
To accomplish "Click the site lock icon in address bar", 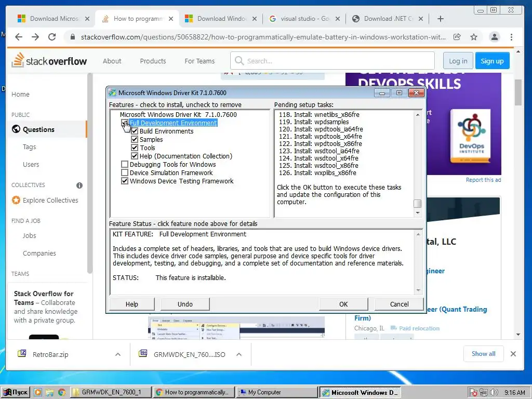I will point(72,37).
